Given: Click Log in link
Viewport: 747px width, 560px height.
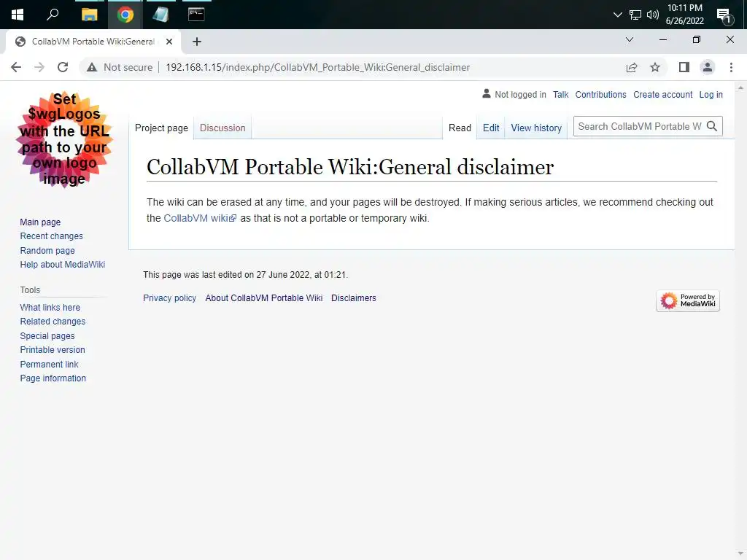Looking at the screenshot, I should tap(711, 95).
